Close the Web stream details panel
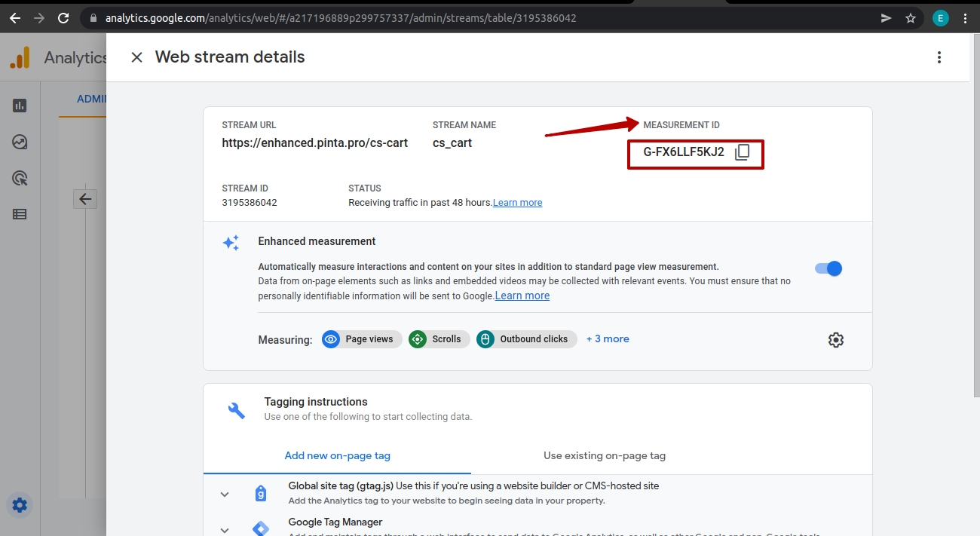 [x=136, y=57]
